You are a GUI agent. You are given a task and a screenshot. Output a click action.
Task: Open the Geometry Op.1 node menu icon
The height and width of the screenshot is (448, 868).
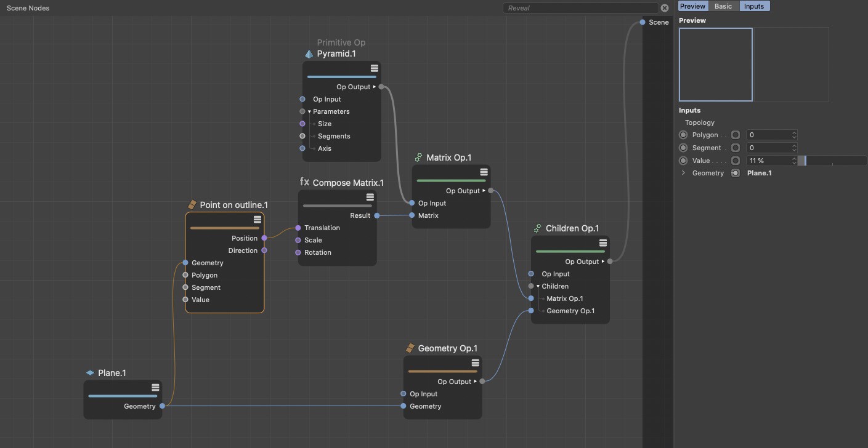475,363
